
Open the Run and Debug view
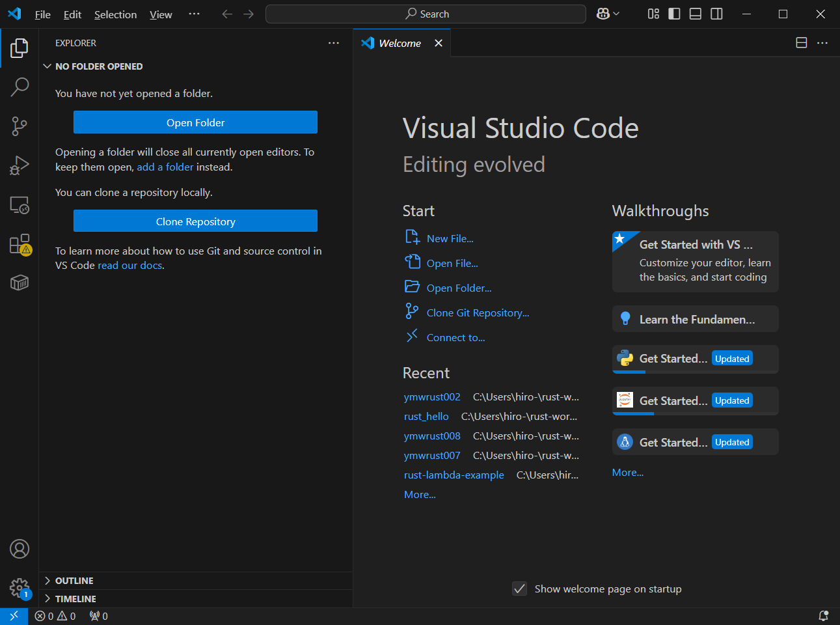click(x=20, y=165)
